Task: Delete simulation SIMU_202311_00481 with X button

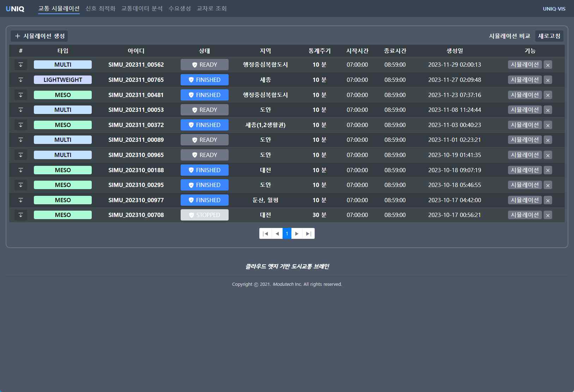Action: click(548, 95)
